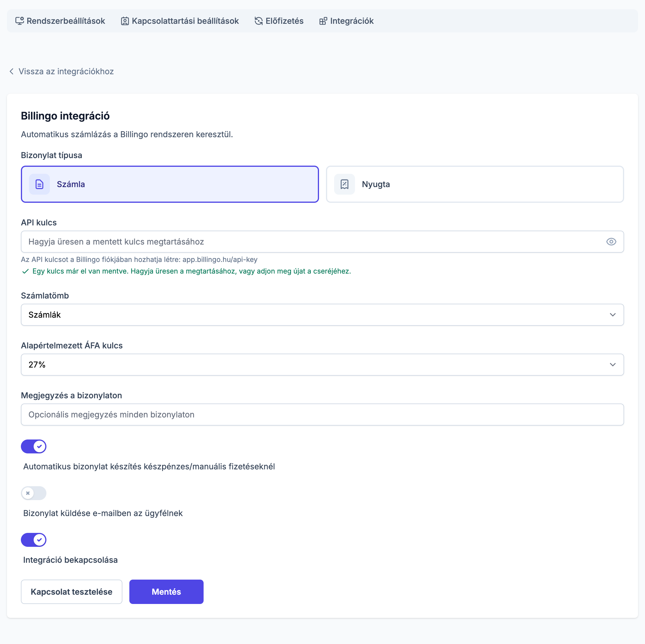Screen dimensions: 645x644
Task: Open the Számlatömb dropdown
Action: click(x=322, y=315)
